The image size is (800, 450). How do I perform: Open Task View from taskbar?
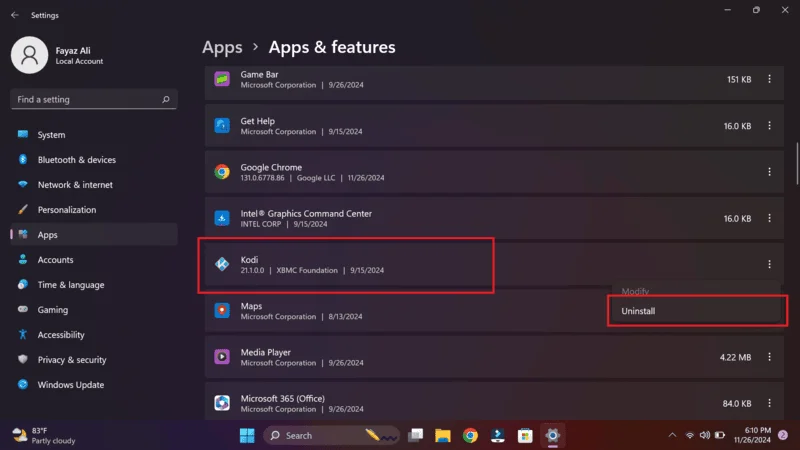pyautogui.click(x=416, y=435)
